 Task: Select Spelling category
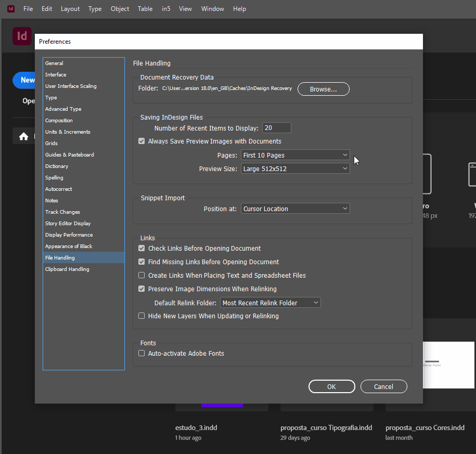(x=83, y=177)
